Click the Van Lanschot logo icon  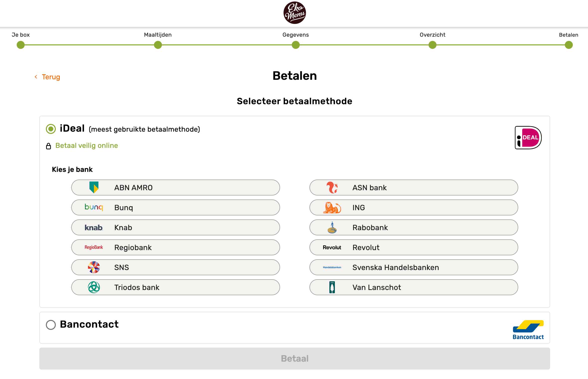[332, 287]
